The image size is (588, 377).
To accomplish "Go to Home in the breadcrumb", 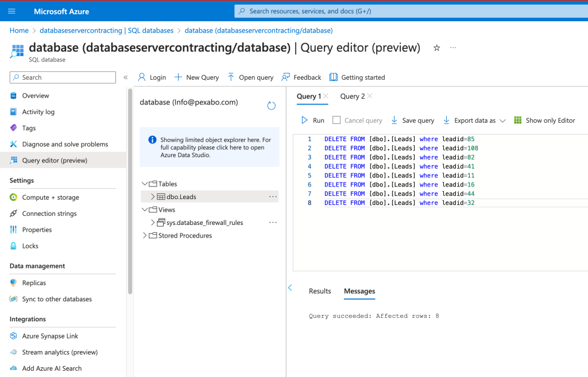I will (19, 30).
